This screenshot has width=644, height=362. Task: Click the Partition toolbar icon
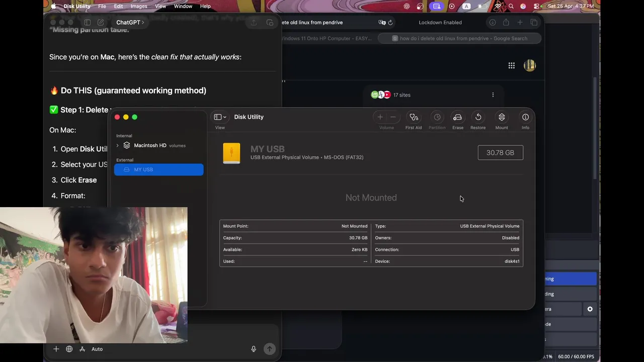click(x=437, y=117)
